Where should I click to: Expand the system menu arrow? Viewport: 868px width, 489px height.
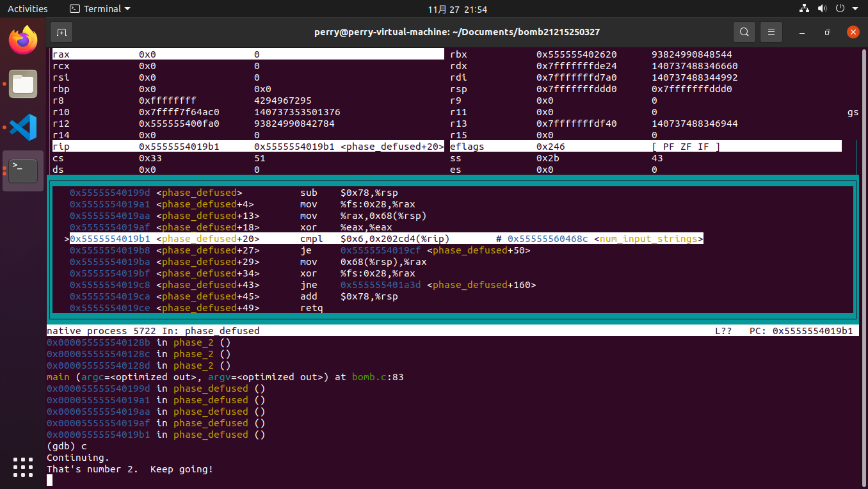coord(855,9)
